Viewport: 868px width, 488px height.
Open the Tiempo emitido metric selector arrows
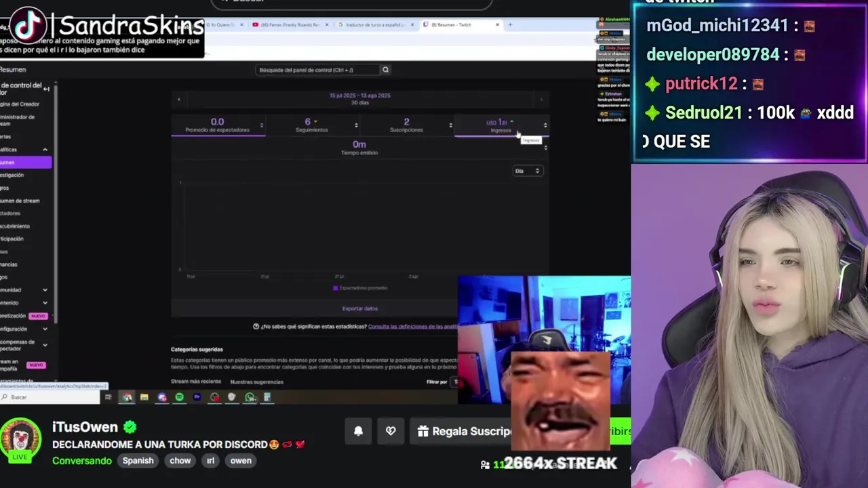coord(545,147)
